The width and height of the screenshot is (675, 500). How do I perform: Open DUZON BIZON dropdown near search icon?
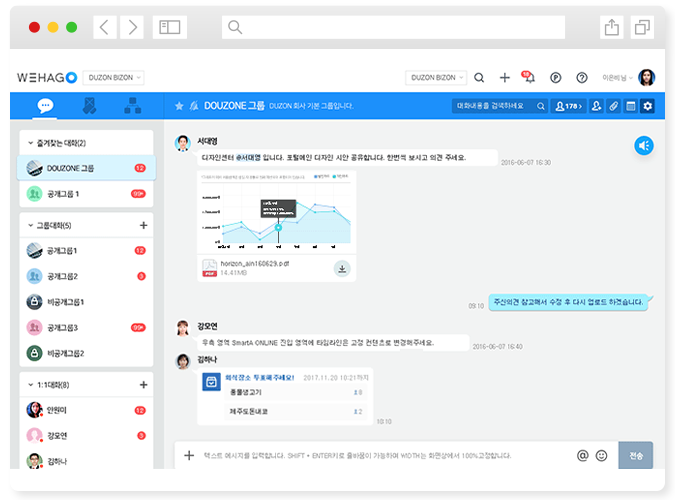click(436, 78)
